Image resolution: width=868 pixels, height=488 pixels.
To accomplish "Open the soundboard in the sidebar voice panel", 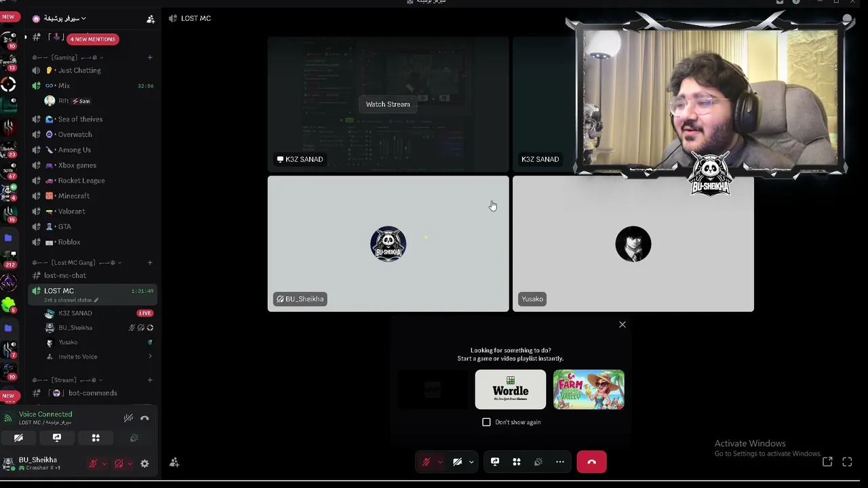I will [x=134, y=438].
